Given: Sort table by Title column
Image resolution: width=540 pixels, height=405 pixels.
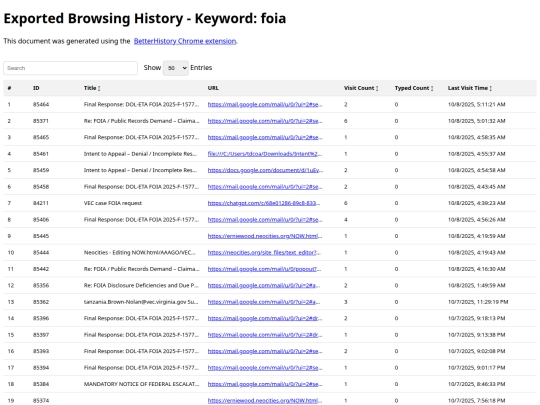Looking at the screenshot, I should coord(92,88).
